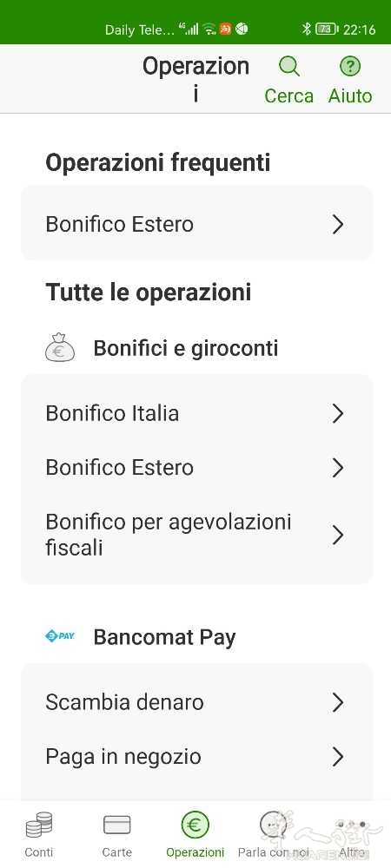Select the Operazioni euro icon
The width and height of the screenshot is (391, 868).
[195, 825]
